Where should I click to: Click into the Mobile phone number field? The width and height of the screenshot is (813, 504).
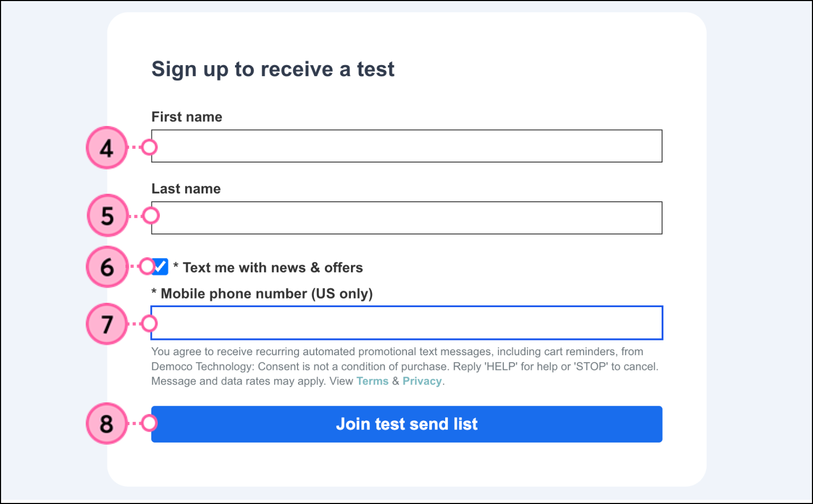tap(406, 323)
